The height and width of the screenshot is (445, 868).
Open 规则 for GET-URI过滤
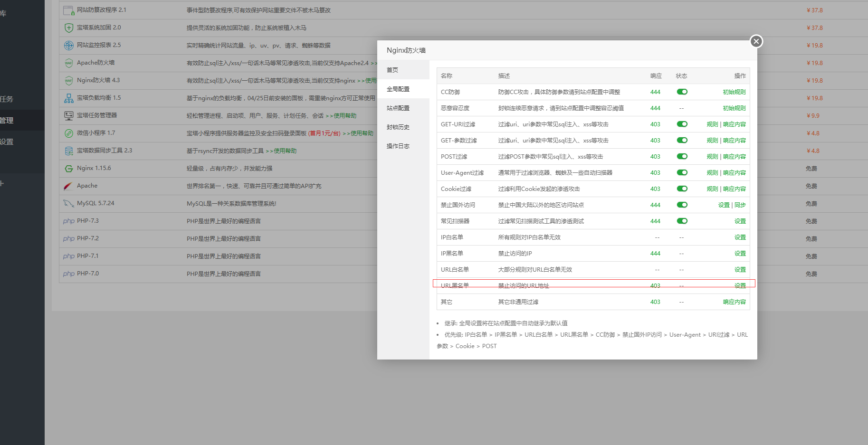click(x=712, y=124)
